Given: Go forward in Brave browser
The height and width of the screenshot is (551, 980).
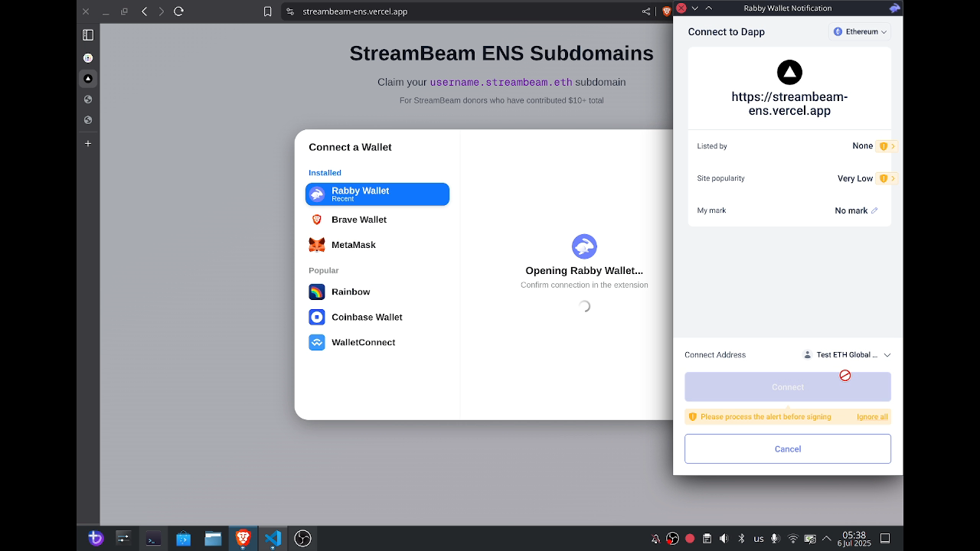Looking at the screenshot, I should coord(161,11).
